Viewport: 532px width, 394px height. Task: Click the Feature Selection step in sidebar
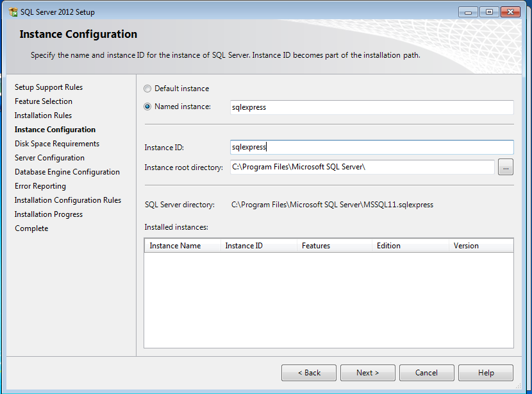44,101
